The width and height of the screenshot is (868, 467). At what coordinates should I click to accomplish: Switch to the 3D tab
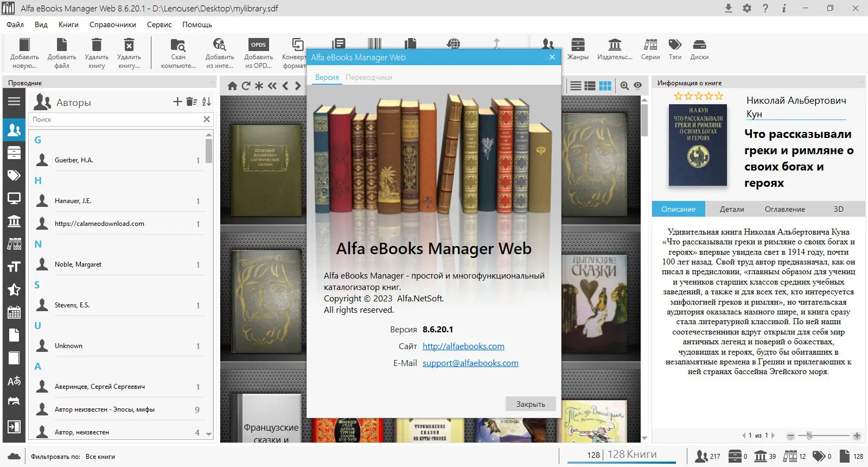pyautogui.click(x=839, y=209)
